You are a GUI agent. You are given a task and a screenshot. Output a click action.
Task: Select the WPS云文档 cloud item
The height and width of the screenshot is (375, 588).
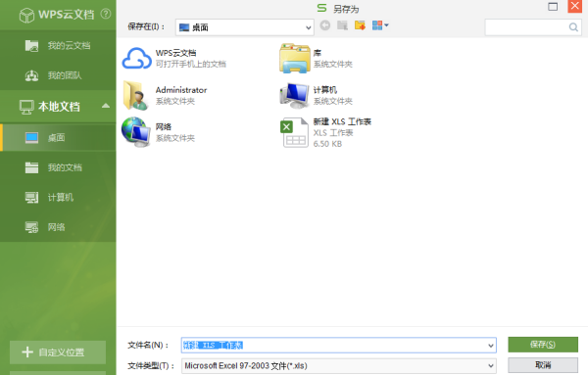[174, 58]
